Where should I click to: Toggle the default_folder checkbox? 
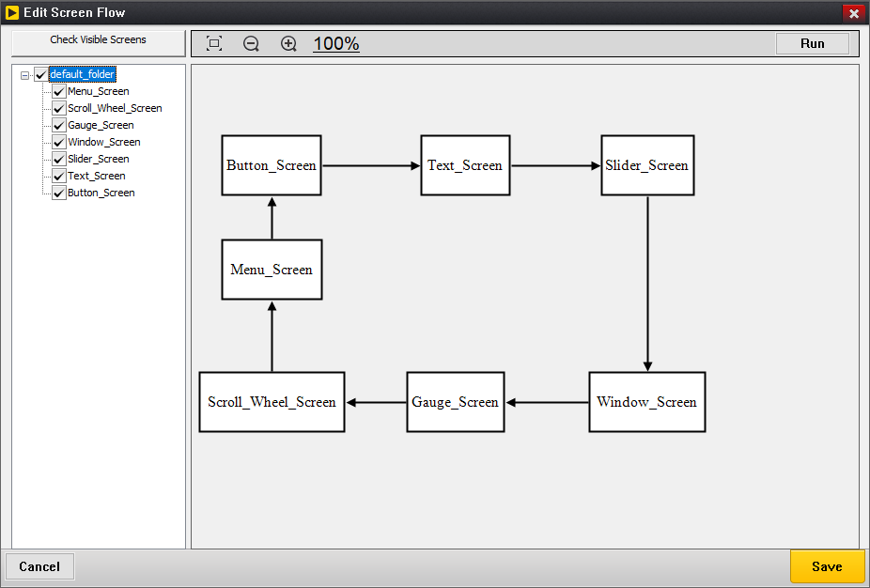click(x=40, y=73)
